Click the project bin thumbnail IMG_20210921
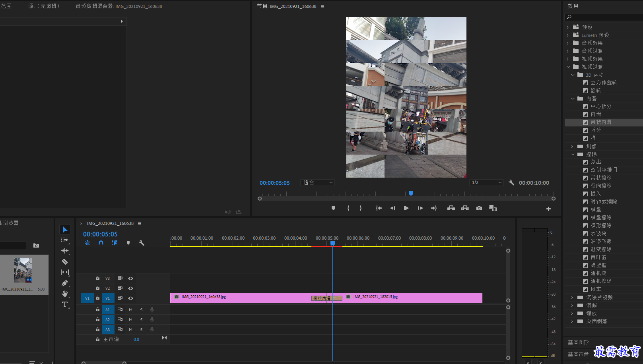 23,270
